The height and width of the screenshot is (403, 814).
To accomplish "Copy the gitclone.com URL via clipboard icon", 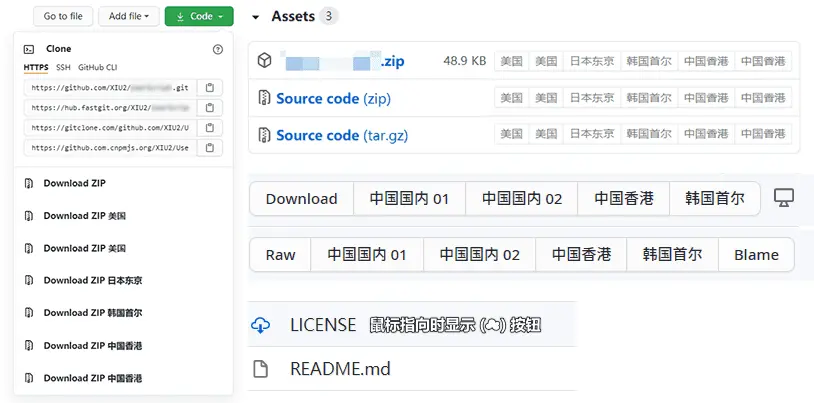I will click(209, 128).
